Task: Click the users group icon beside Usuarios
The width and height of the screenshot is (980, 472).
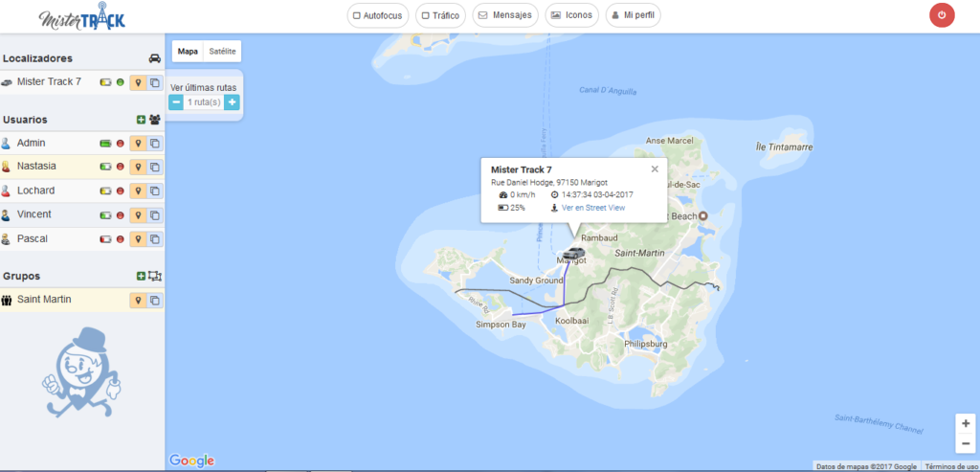Action: tap(154, 120)
